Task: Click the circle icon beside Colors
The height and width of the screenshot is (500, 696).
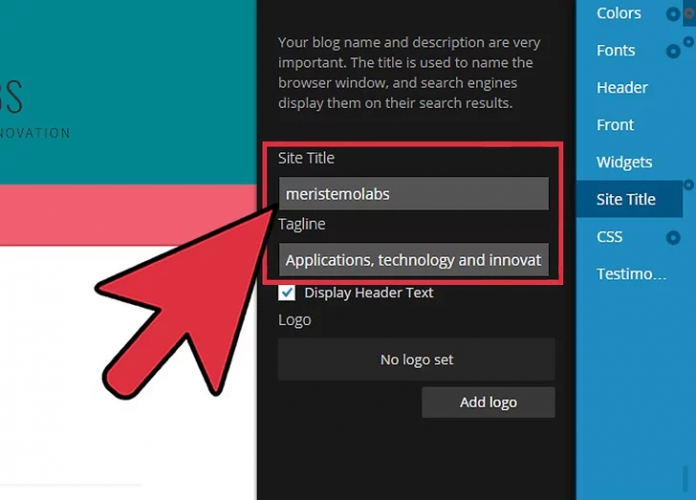Action: click(673, 14)
